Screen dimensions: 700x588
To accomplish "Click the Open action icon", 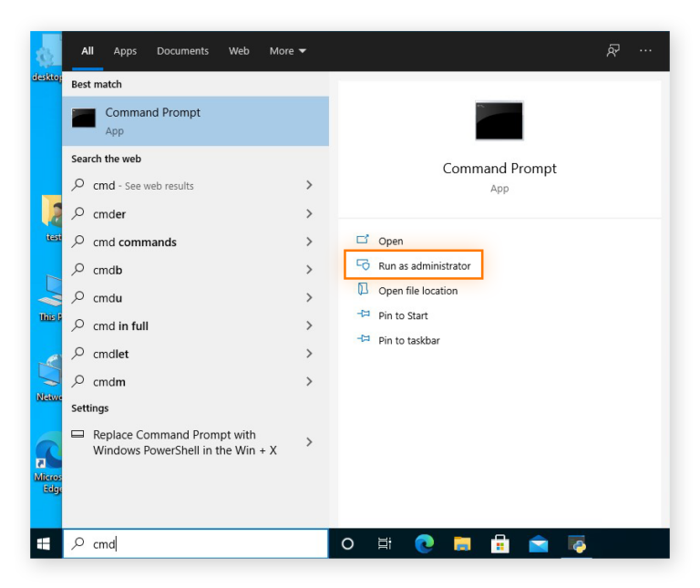I will [x=363, y=240].
